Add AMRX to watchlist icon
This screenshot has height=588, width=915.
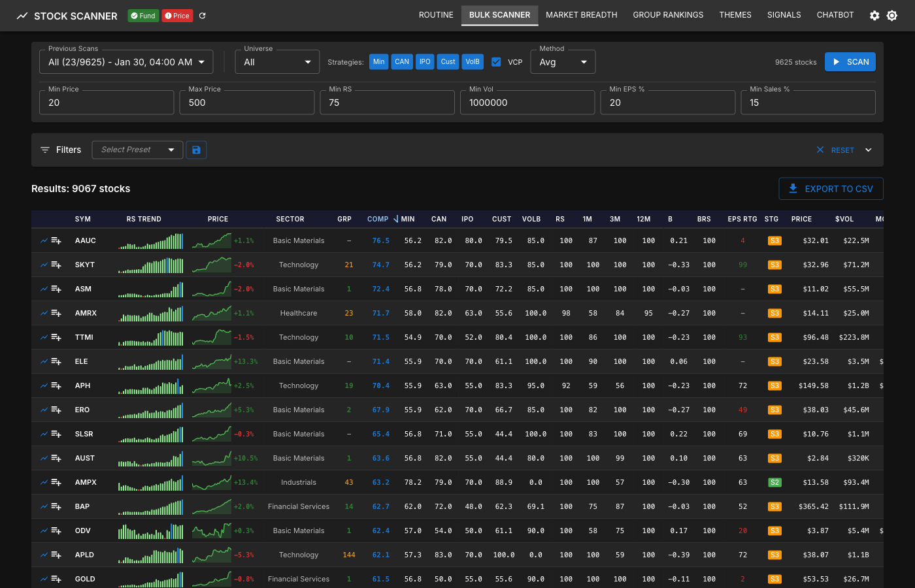(56, 313)
